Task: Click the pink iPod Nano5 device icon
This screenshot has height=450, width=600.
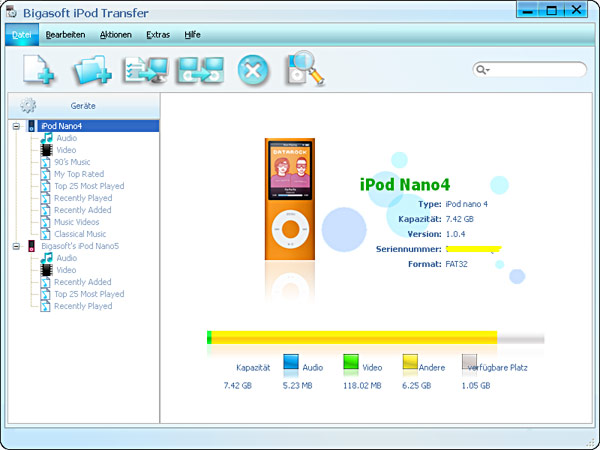Action: tap(31, 246)
